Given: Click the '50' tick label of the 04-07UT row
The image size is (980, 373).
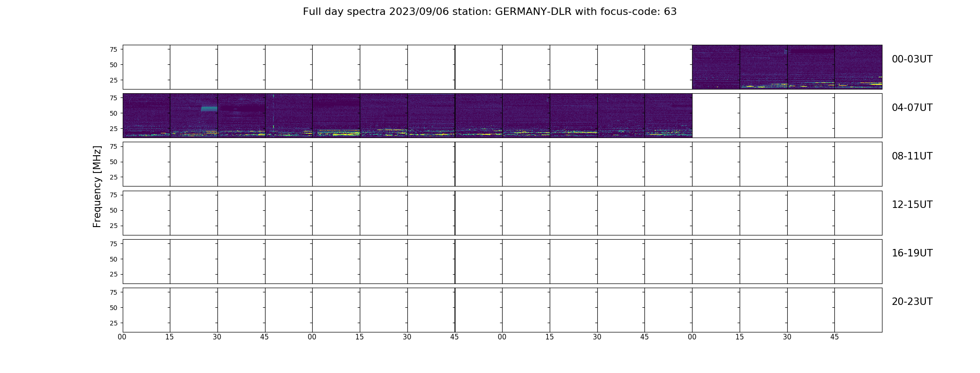Looking at the screenshot, I should click(113, 113).
